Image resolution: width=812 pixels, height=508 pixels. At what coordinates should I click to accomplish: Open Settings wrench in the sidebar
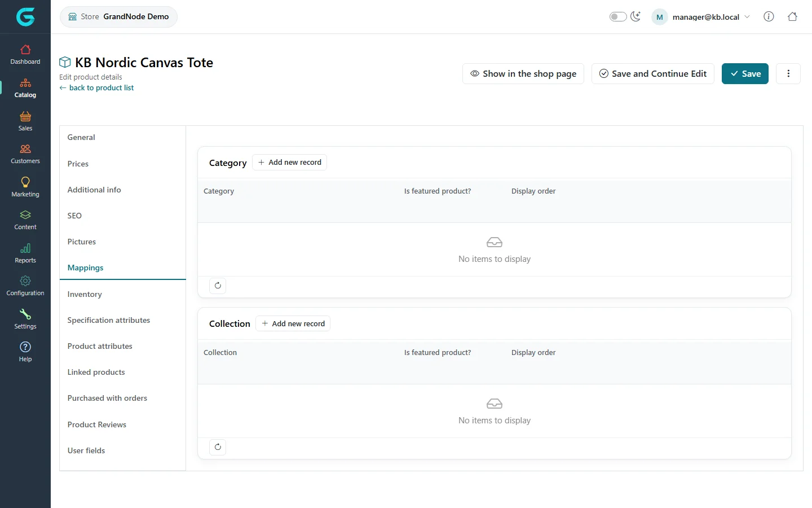(x=25, y=319)
